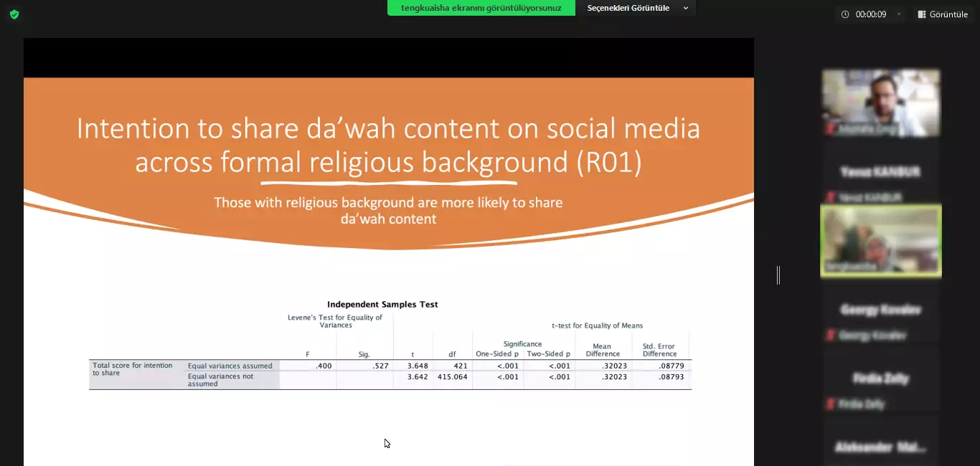
Task: Click the meeting timer showing 00:00:09
Action: (x=871, y=14)
